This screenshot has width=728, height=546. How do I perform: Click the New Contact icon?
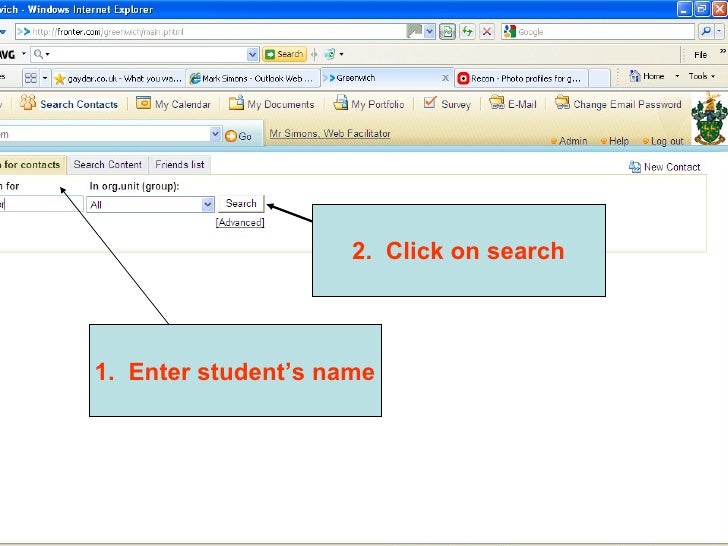click(635, 167)
